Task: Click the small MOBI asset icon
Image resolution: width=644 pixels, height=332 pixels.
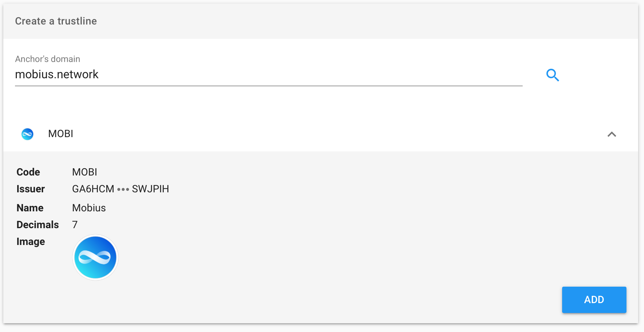Action: click(27, 134)
